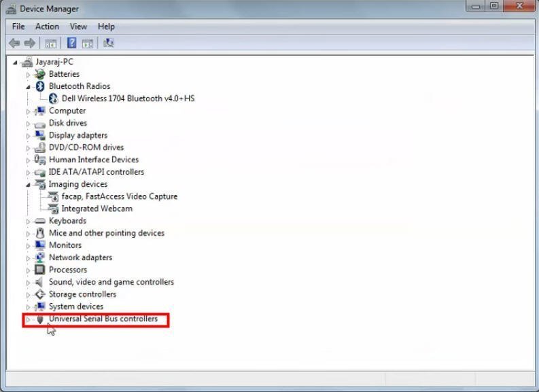
Task: Click the Display adapters category icon
Action: [40, 135]
